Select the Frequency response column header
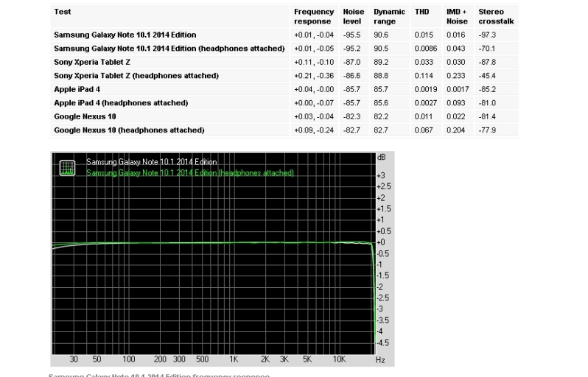The width and height of the screenshot is (588, 377). [313, 16]
